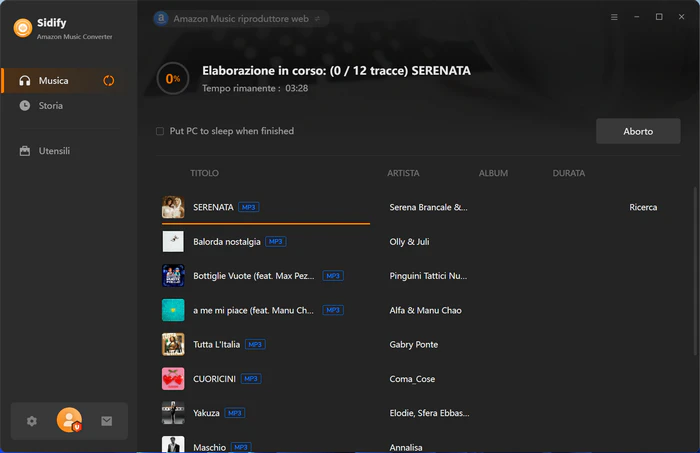Switch source via Amazon Music riproduttore web

241,19
